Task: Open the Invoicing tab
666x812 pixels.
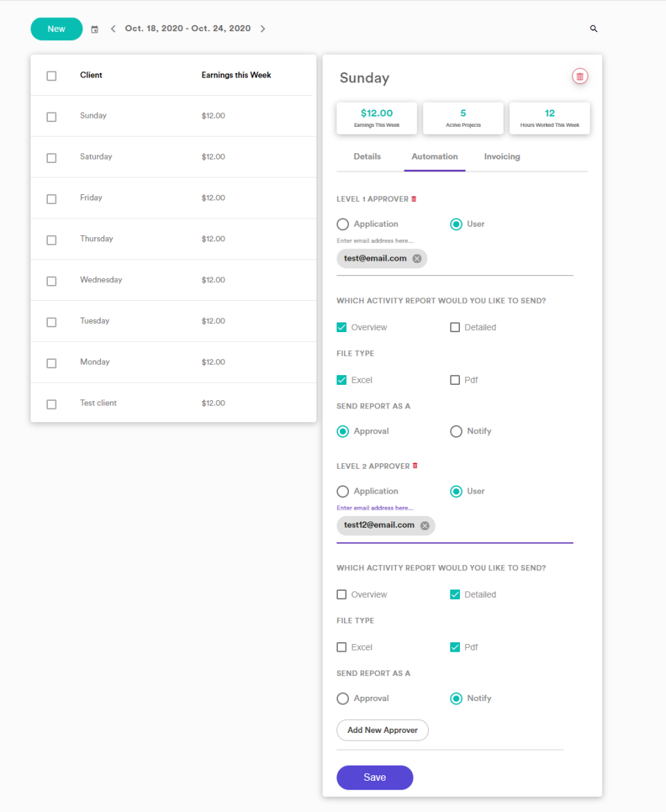Action: tap(502, 156)
